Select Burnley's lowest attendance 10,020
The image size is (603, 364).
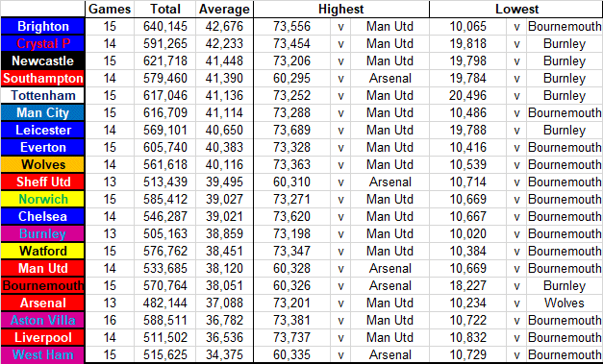468,233
